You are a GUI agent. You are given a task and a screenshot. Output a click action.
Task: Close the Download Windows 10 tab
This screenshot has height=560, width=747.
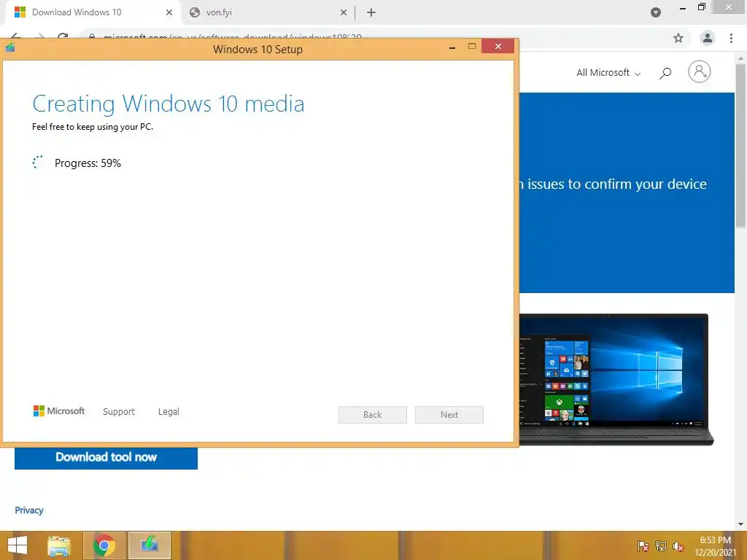click(169, 12)
